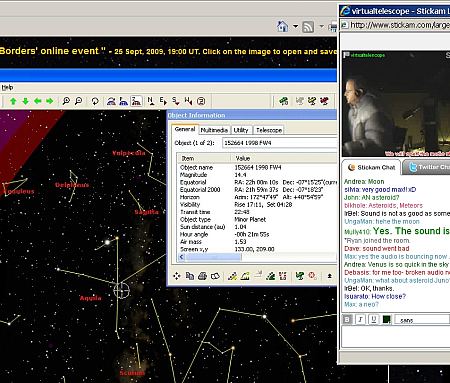Image resolution: width=450 pixels, height=383 pixels.
Task: Pick the green chat text color swatch
Action: [x=387, y=320]
